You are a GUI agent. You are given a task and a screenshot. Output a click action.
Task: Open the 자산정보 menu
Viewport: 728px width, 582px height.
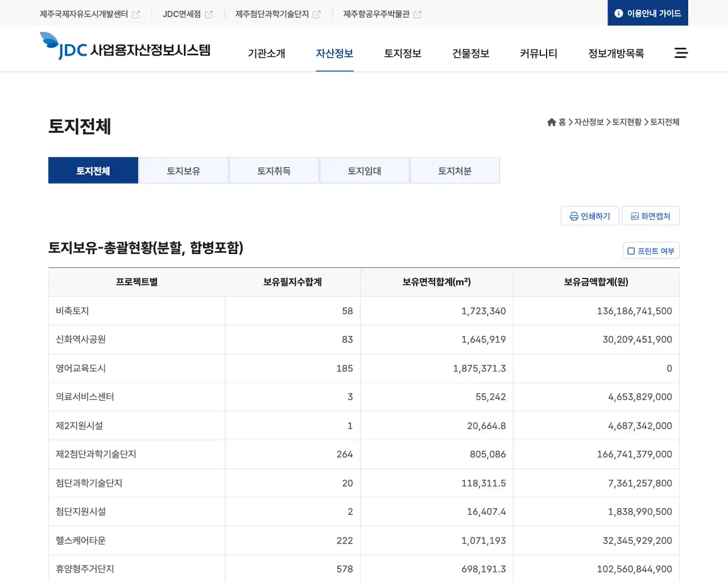pyautogui.click(x=334, y=53)
